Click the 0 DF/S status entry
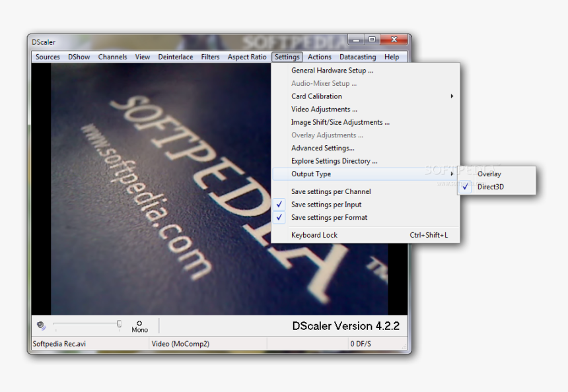The image size is (568, 392). [361, 344]
